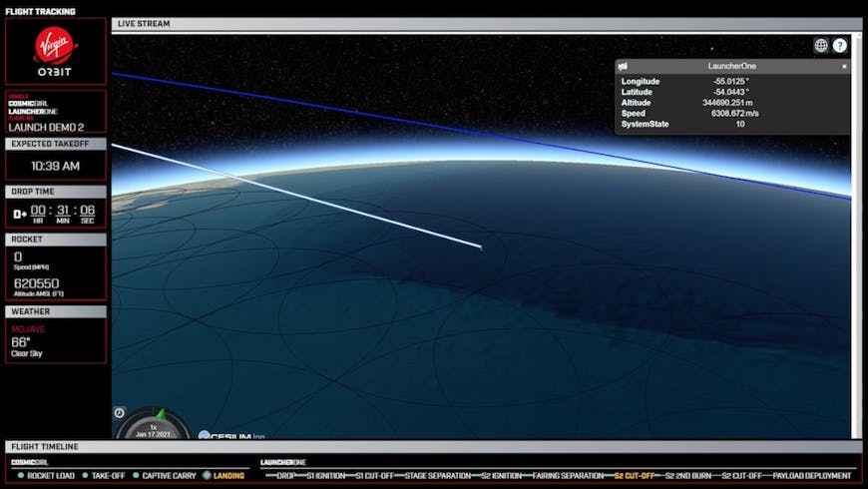Click the highlighted Landing timeline dot
Viewport: 868px width, 489px height.
point(207,475)
